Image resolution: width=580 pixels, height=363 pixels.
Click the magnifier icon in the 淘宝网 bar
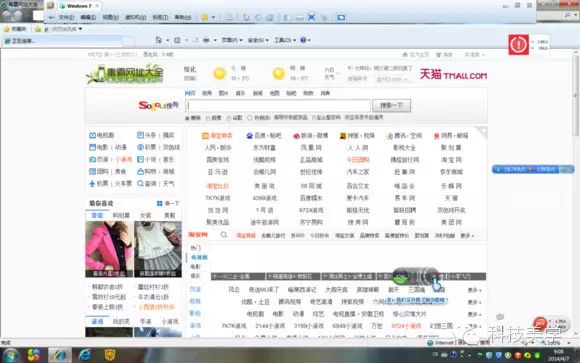pos(224,235)
